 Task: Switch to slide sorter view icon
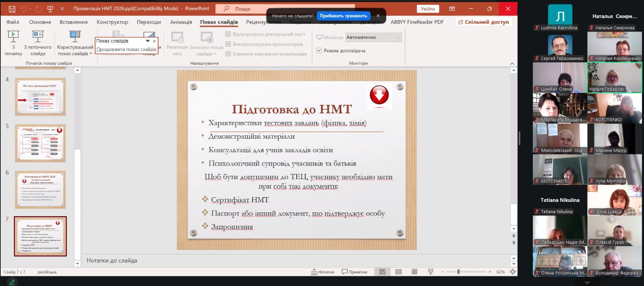(x=398, y=272)
